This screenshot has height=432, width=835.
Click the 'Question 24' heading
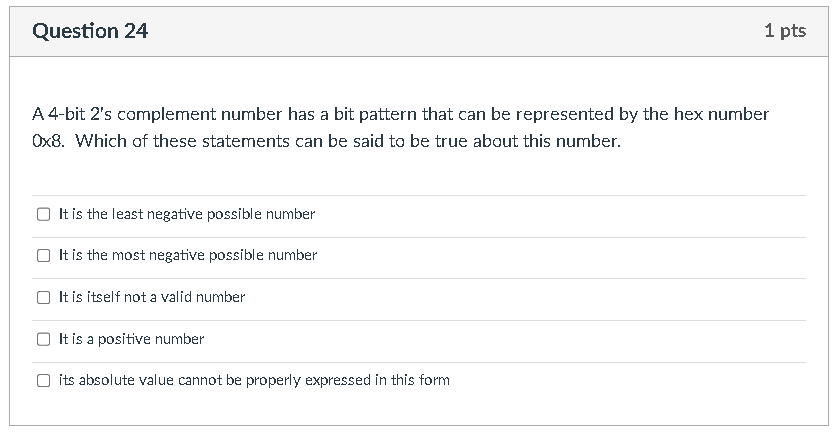tap(90, 31)
